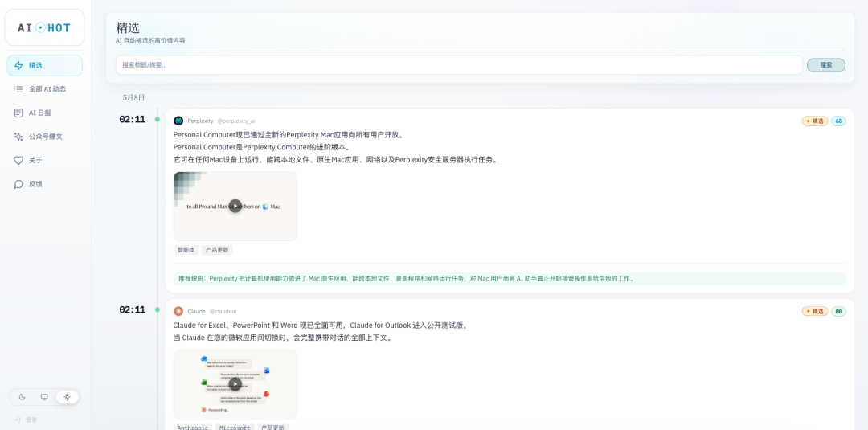Click text '当 Claude 在您的微软应用间切换时'
The height and width of the screenshot is (430, 868).
click(231, 338)
